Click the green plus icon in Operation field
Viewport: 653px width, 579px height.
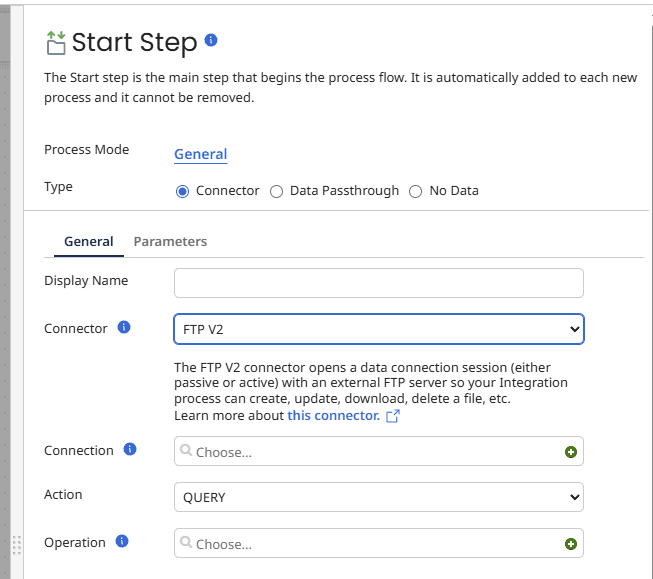571,544
